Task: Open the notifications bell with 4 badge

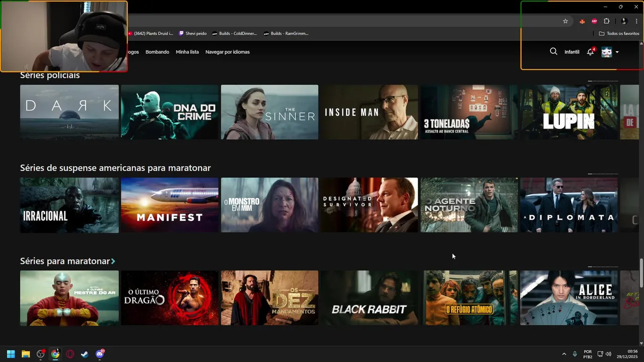Action: tap(591, 52)
